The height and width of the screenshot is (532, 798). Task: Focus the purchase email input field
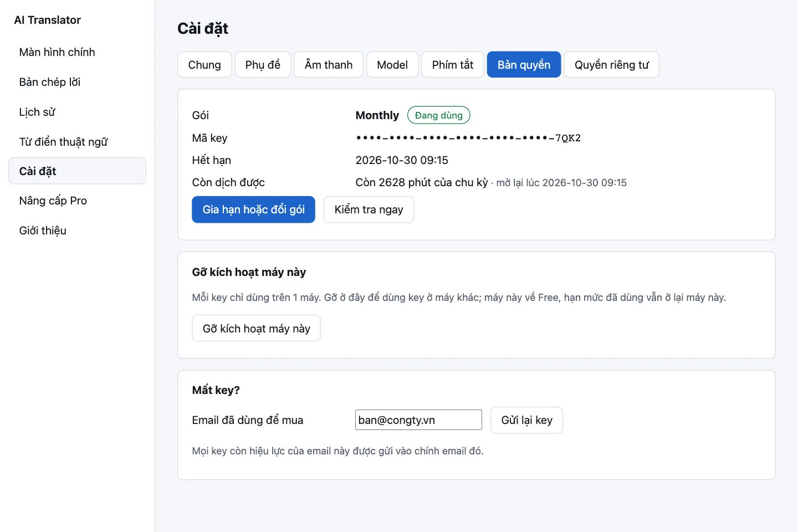point(418,420)
